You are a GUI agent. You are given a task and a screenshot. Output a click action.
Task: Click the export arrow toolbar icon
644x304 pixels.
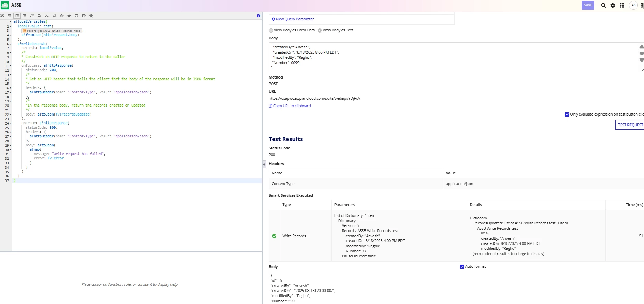coord(84,16)
